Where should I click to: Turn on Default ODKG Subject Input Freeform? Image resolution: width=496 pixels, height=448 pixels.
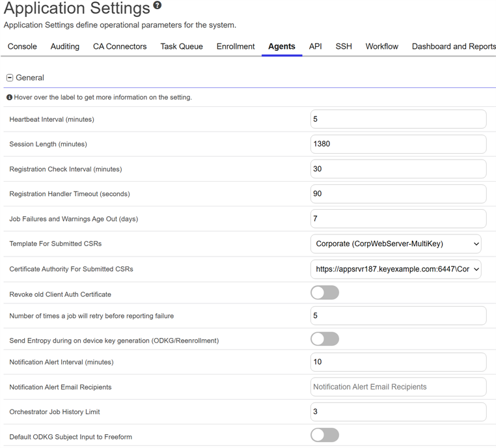pyautogui.click(x=324, y=435)
